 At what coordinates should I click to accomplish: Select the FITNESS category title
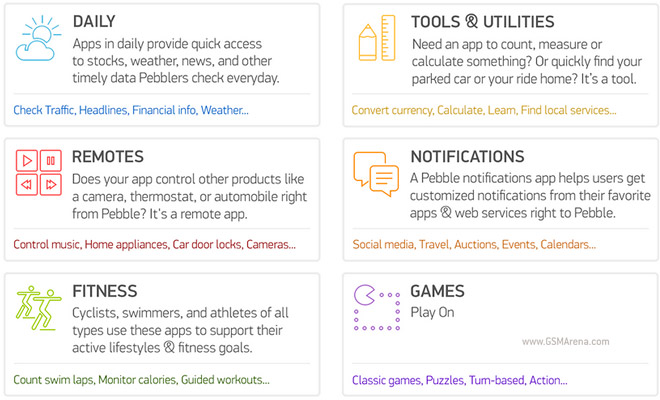tap(105, 291)
